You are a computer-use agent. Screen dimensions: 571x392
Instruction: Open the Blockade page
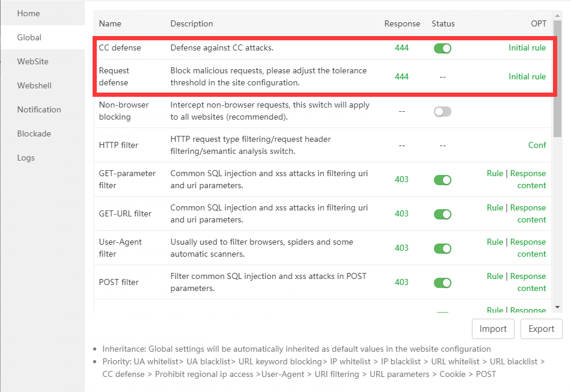click(x=34, y=133)
